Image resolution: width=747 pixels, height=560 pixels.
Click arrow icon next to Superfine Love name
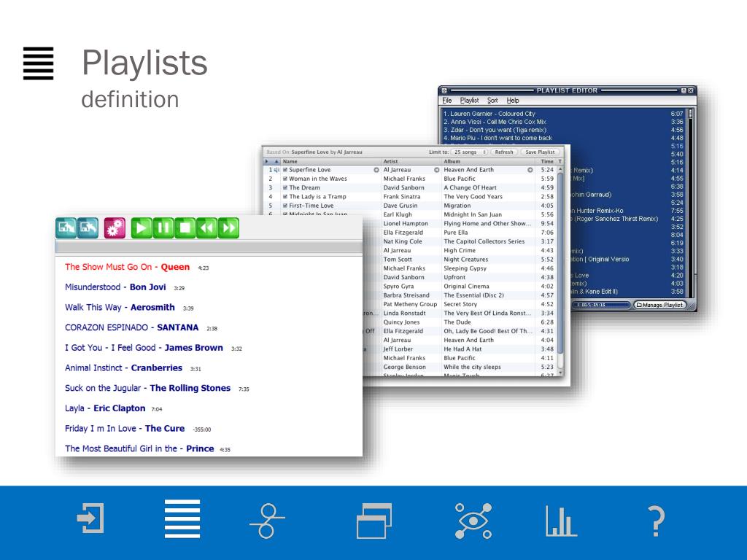(x=376, y=170)
